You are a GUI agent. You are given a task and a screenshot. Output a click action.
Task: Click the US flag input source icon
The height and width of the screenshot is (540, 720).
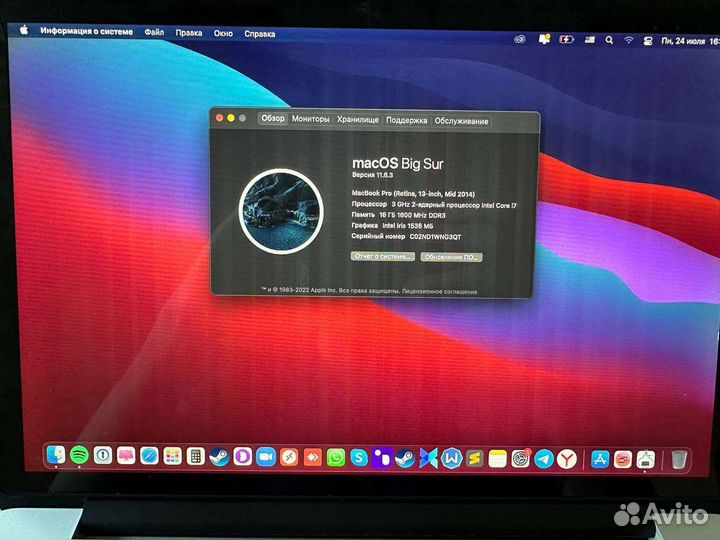point(590,40)
